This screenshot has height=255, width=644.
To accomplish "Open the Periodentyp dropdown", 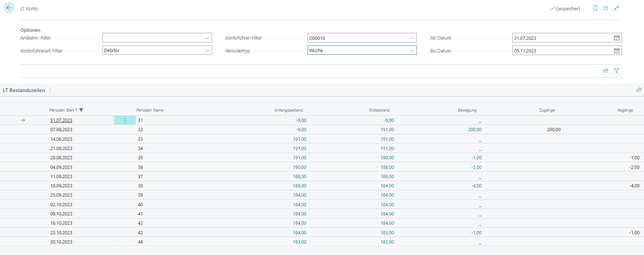I will tap(412, 51).
